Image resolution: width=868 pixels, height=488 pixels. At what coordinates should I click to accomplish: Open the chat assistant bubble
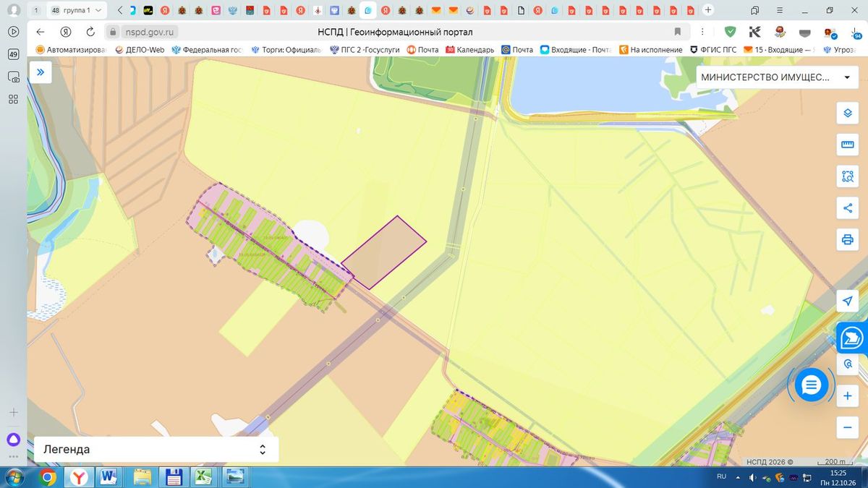pos(811,385)
